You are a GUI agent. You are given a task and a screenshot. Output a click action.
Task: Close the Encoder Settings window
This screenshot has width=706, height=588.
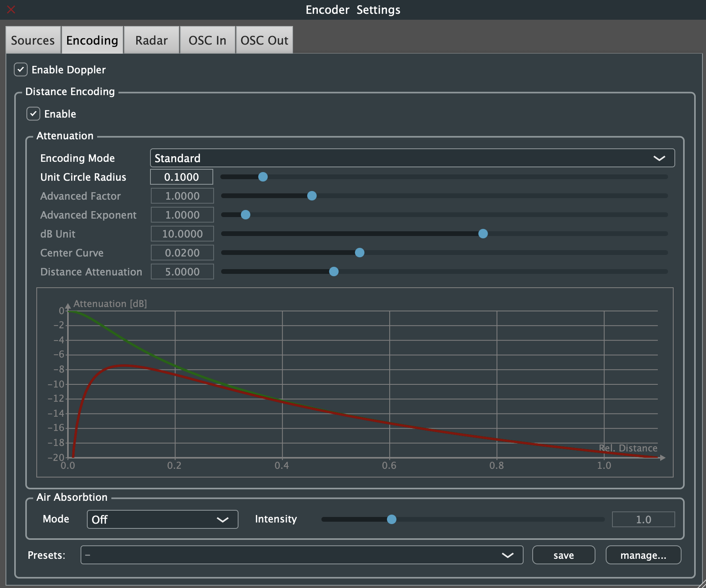[11, 9]
